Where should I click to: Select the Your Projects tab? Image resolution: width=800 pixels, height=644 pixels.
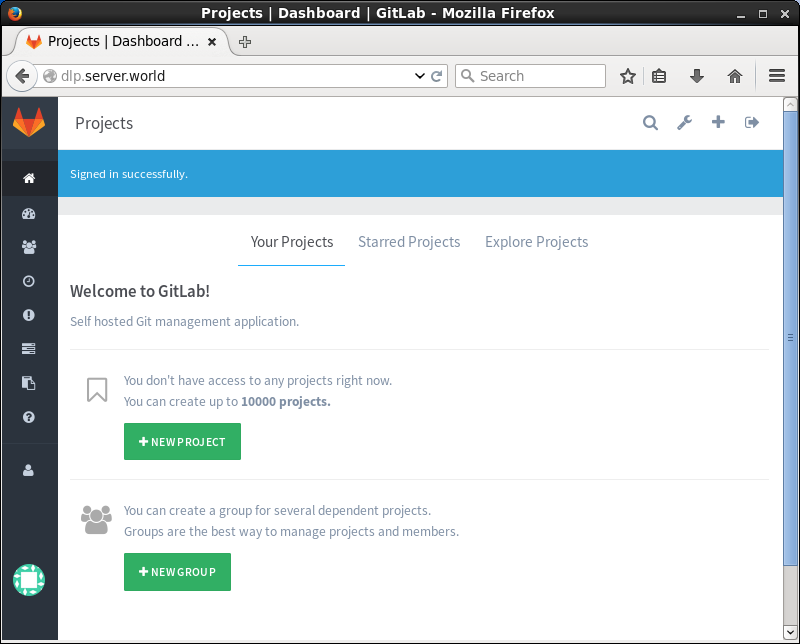point(292,242)
